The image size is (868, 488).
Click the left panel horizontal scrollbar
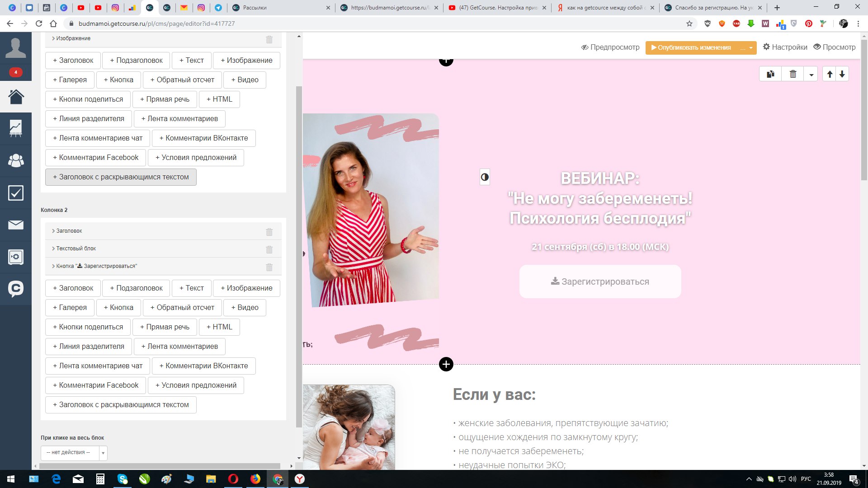click(x=160, y=466)
